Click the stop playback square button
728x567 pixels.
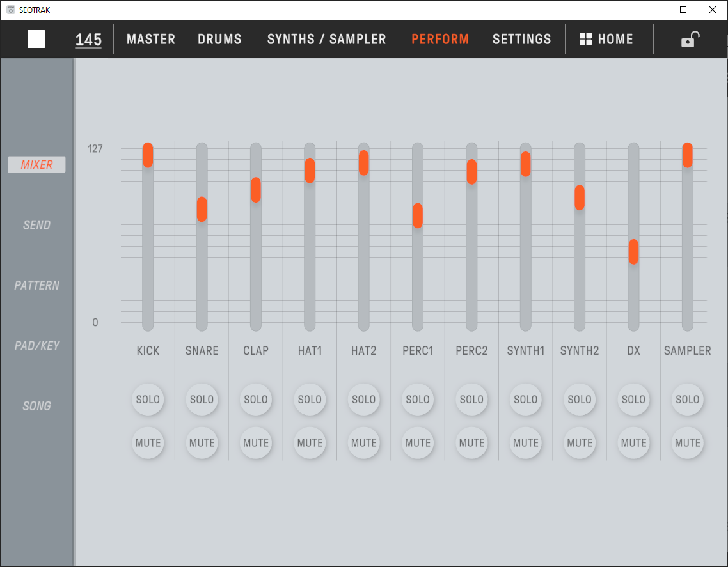pyautogui.click(x=36, y=39)
